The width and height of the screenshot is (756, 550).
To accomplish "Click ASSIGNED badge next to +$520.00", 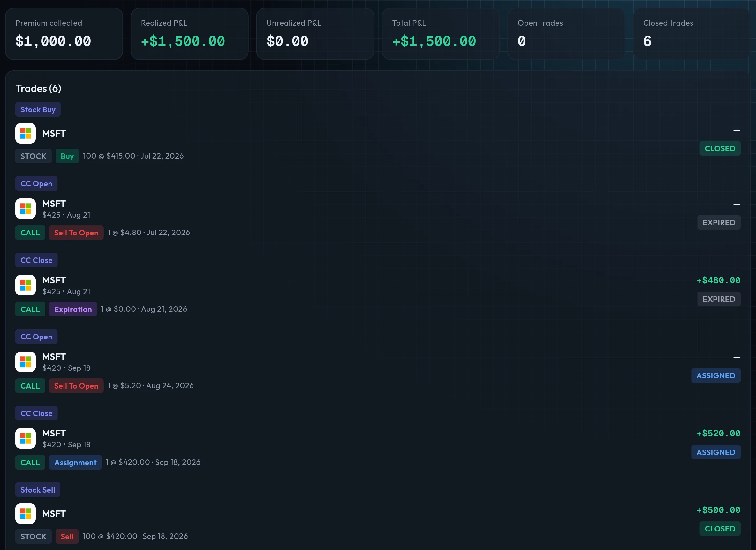I will [x=716, y=452].
